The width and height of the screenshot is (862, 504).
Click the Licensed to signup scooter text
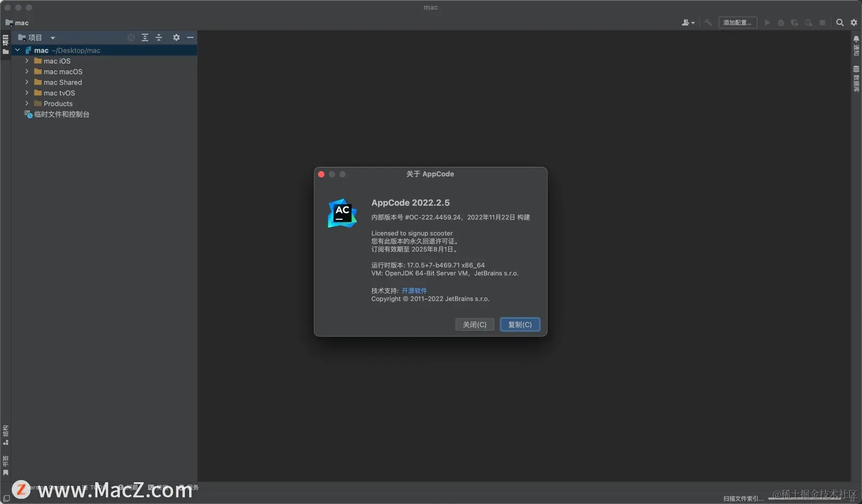pos(412,233)
